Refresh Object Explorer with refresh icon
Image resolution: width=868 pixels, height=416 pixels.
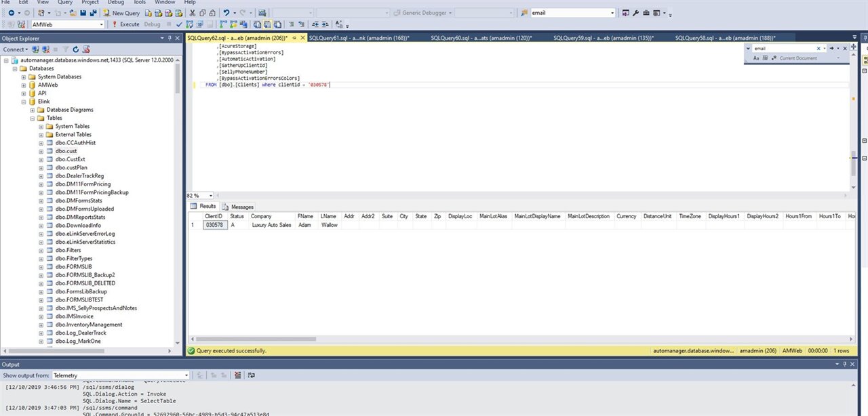pos(75,49)
